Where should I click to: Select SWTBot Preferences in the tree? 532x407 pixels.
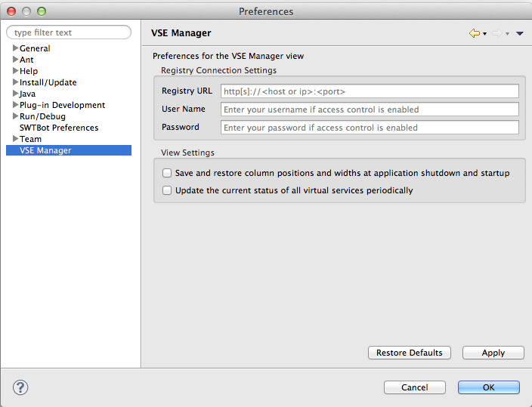pyautogui.click(x=59, y=128)
